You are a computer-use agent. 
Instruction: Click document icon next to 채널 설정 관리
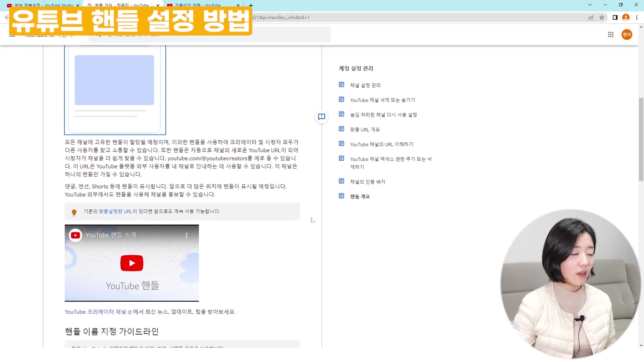342,85
